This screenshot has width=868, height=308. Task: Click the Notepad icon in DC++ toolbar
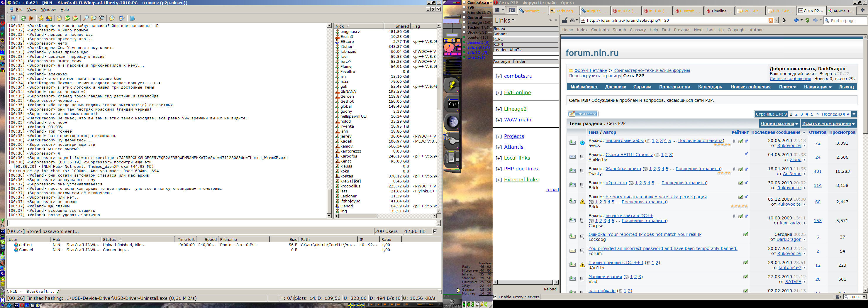(133, 18)
